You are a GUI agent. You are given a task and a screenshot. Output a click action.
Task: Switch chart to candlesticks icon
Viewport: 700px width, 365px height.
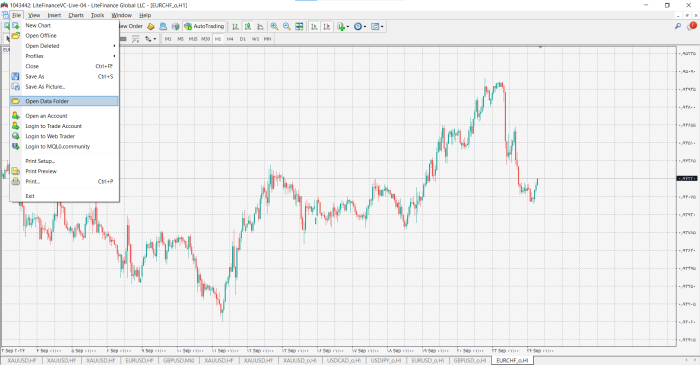click(x=248, y=26)
